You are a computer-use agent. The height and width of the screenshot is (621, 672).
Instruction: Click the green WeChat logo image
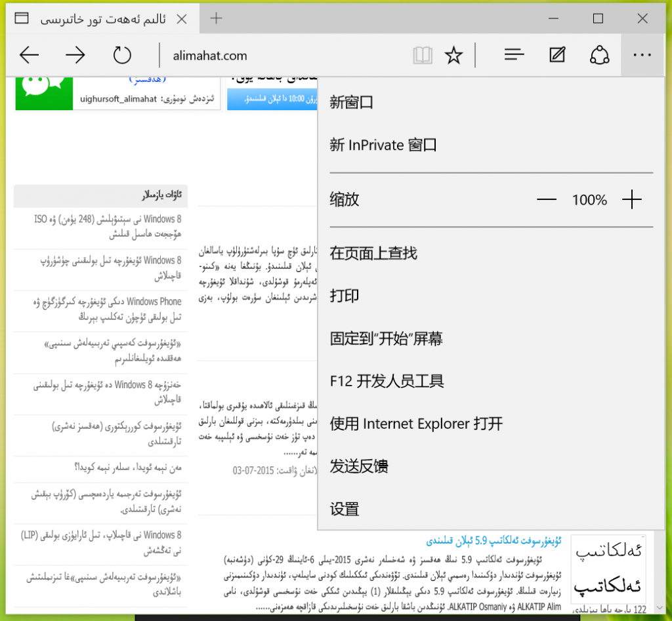click(44, 93)
